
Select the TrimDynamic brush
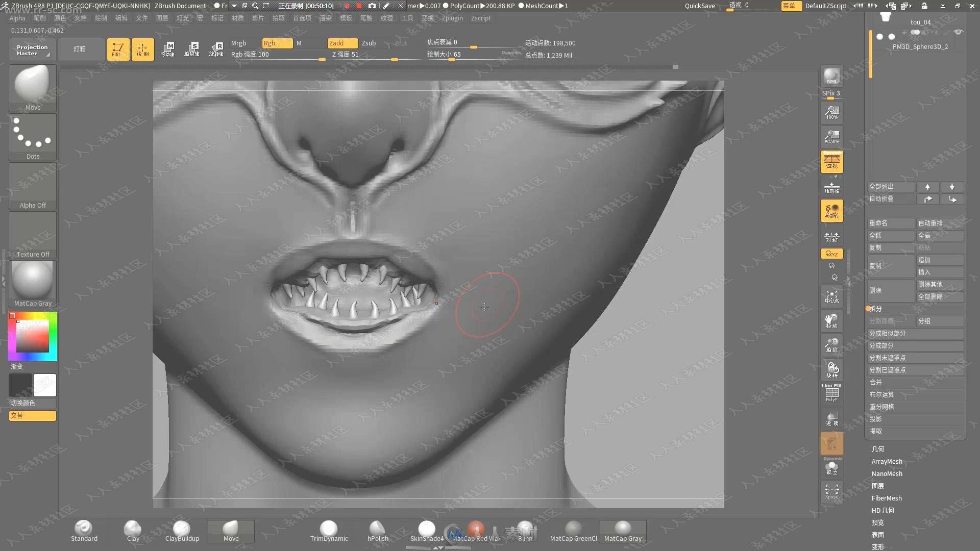[x=329, y=531]
